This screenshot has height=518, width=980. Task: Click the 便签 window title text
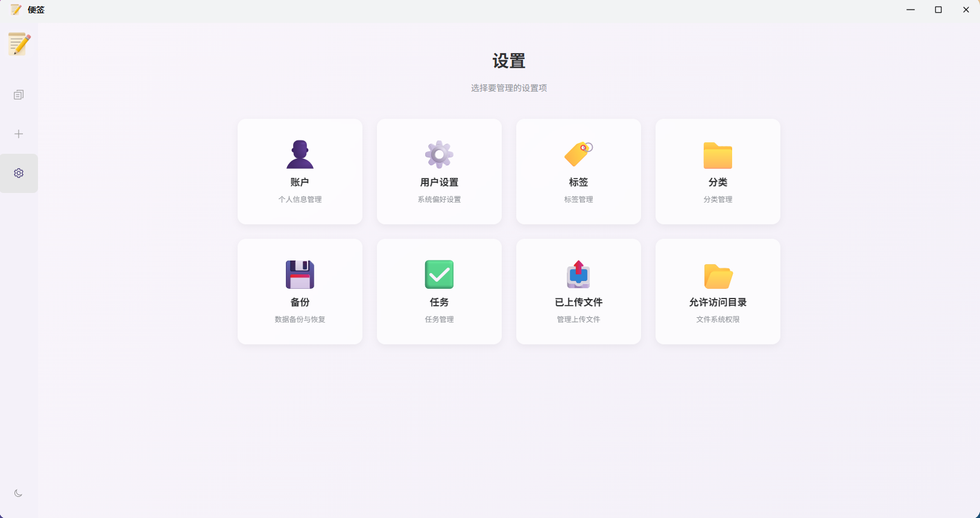coord(36,10)
